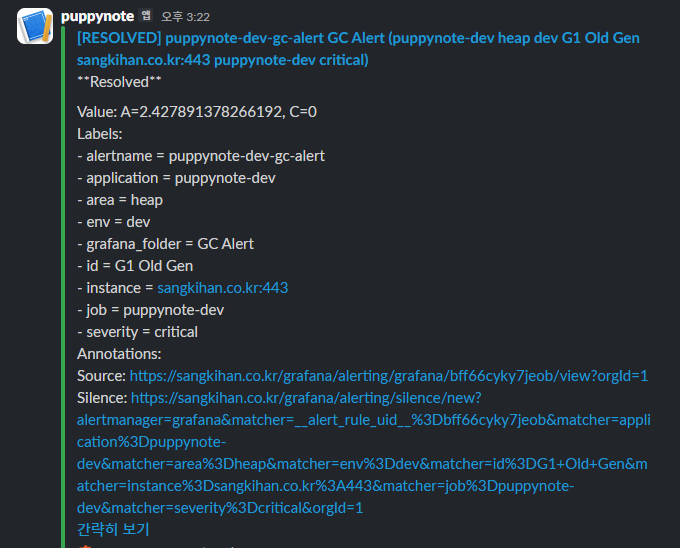Collapse message with 간략히 보기
Image resolution: width=680 pixels, height=548 pixels.
113,529
